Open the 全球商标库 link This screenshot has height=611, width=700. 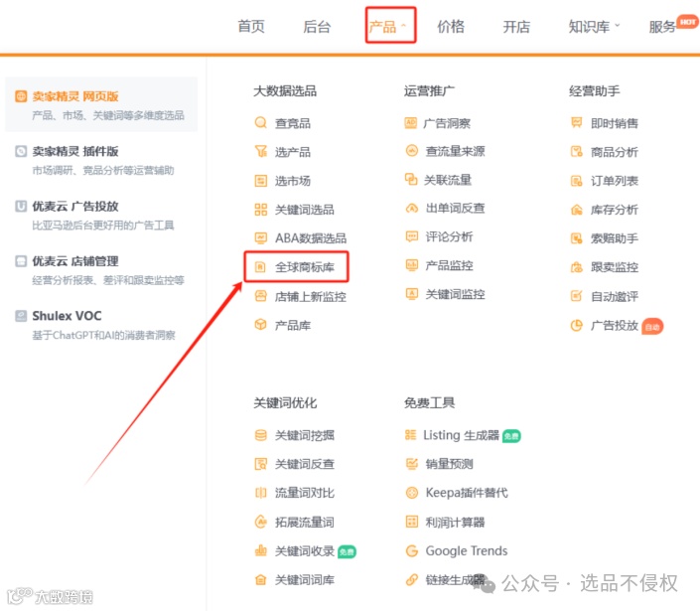pyautogui.click(x=305, y=267)
